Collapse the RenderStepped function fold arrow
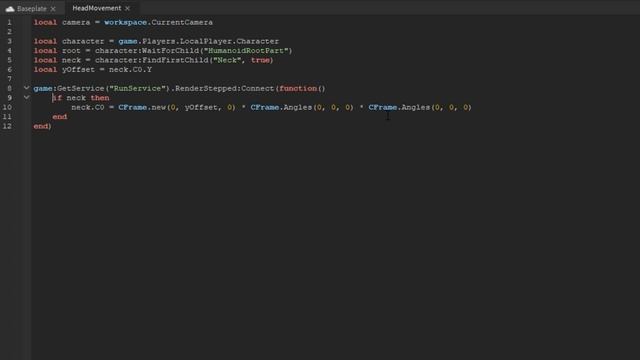 [x=27, y=88]
